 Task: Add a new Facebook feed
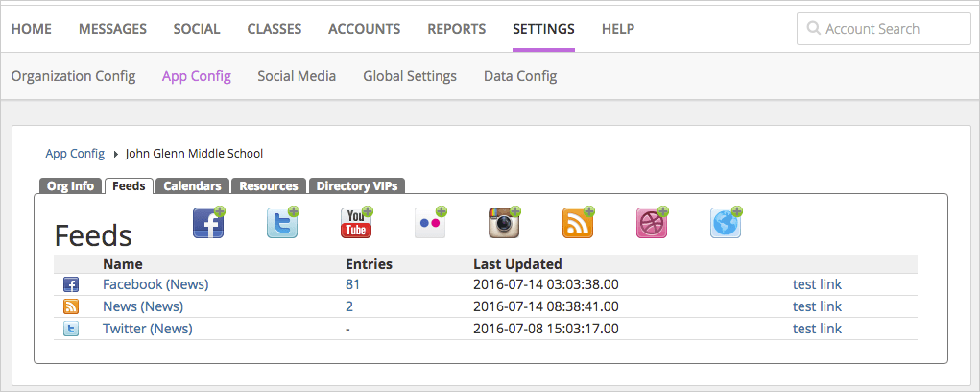[x=208, y=223]
